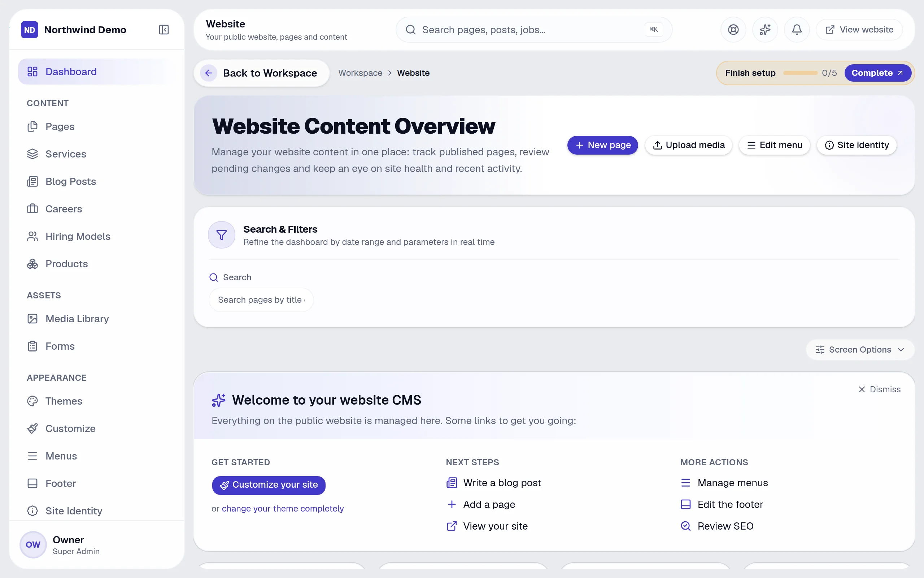The image size is (924, 578).
Task: Click Review SEO link
Action: (x=717, y=526)
